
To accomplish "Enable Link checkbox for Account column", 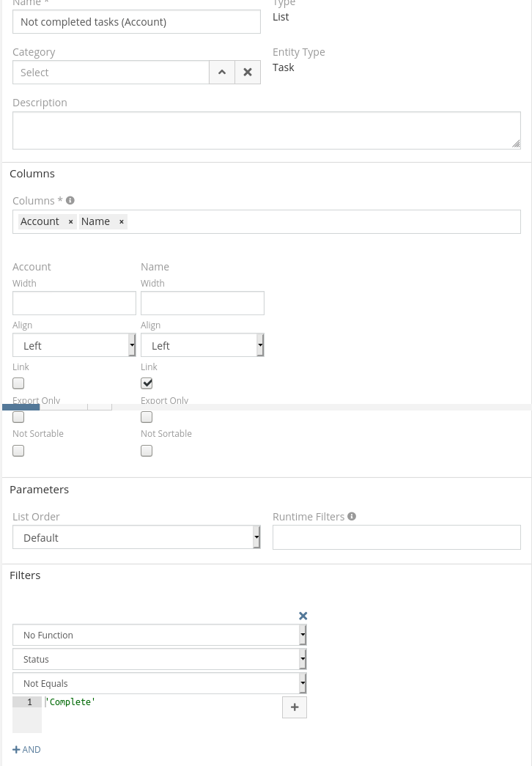I will (18, 383).
